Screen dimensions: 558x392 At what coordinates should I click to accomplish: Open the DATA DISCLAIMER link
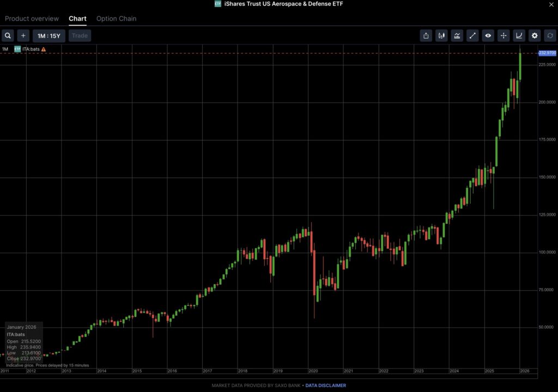pyautogui.click(x=325, y=385)
